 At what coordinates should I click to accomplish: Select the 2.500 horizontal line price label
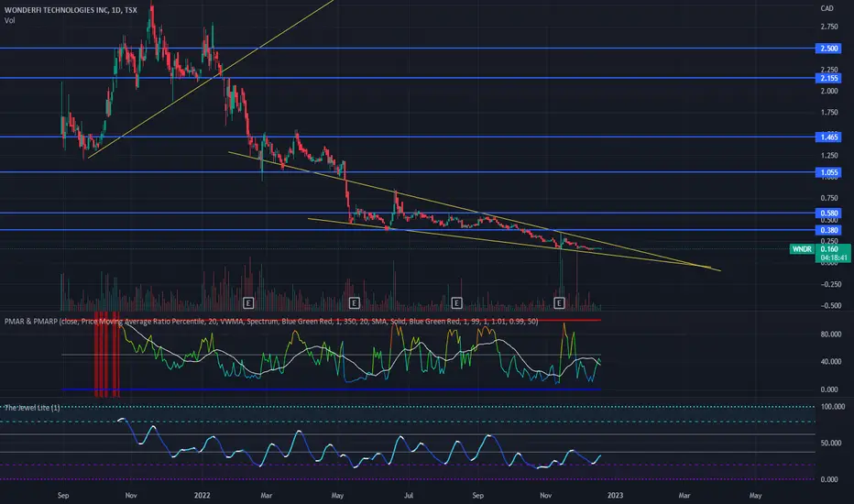[x=828, y=49]
